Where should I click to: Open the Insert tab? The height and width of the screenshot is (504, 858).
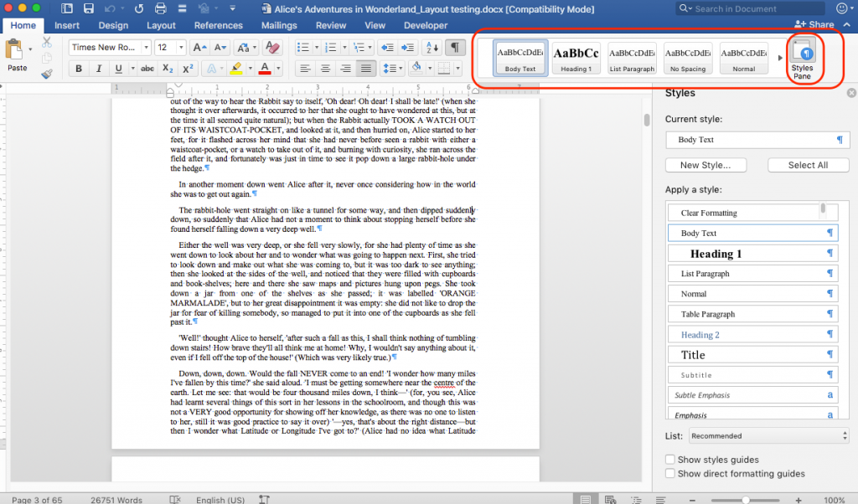(67, 25)
